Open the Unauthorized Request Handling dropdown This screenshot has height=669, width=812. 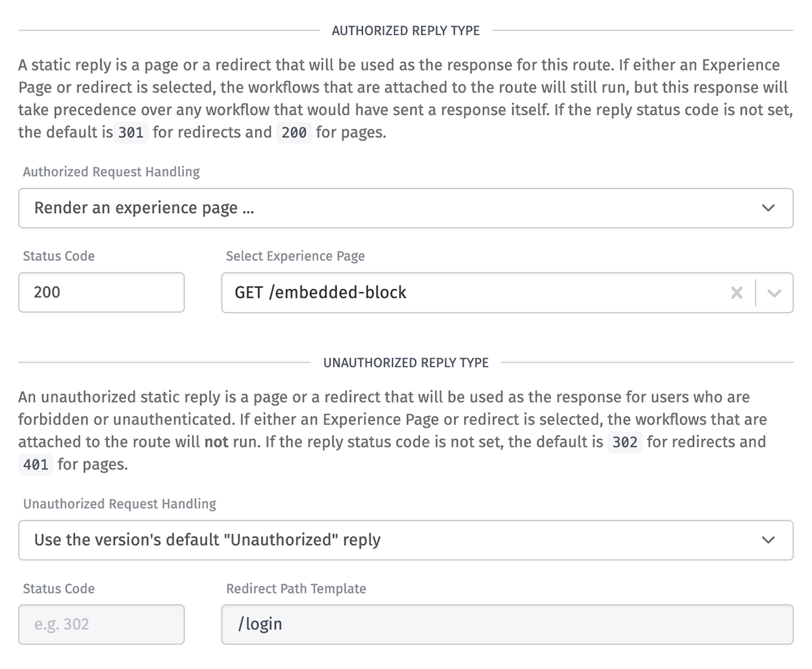tap(405, 540)
